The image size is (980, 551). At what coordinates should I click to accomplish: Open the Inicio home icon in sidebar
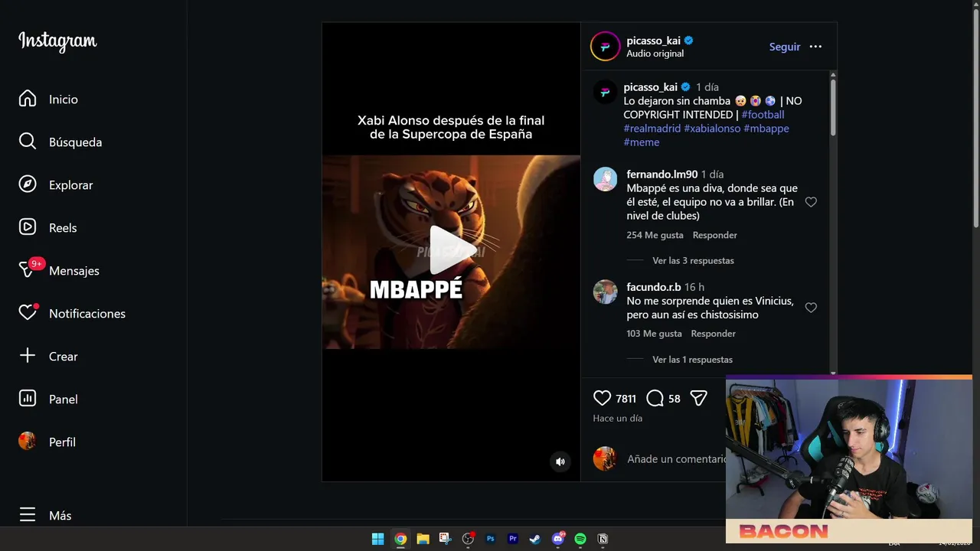(x=28, y=99)
